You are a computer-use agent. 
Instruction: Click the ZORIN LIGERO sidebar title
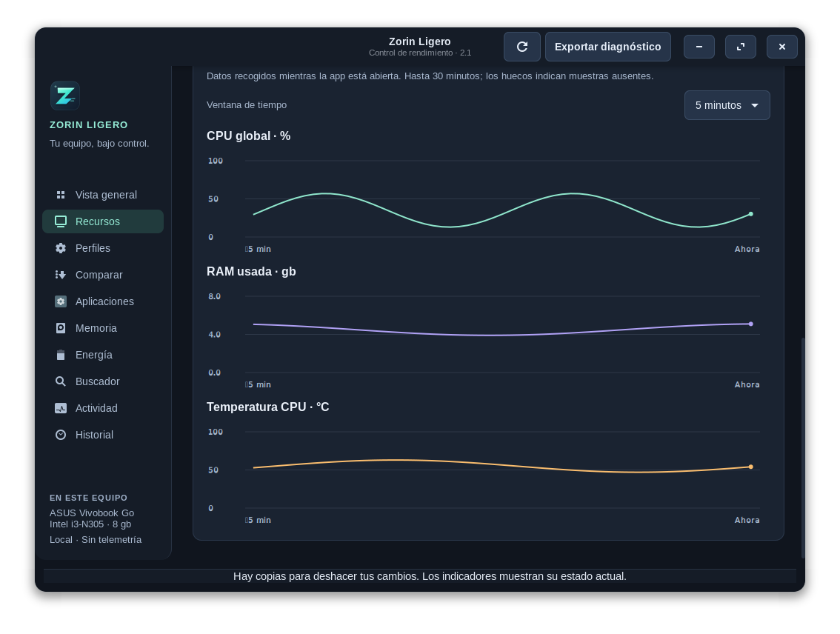(89, 124)
